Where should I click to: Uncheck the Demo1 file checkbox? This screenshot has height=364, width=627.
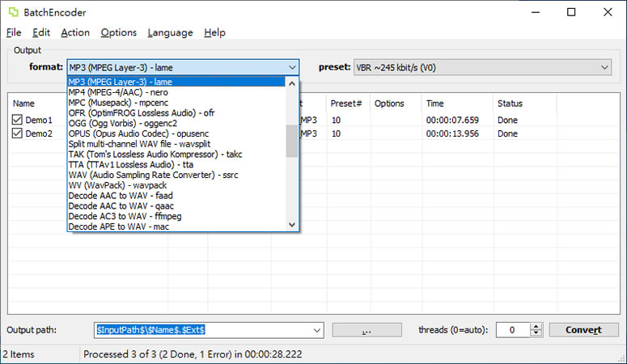(x=18, y=121)
